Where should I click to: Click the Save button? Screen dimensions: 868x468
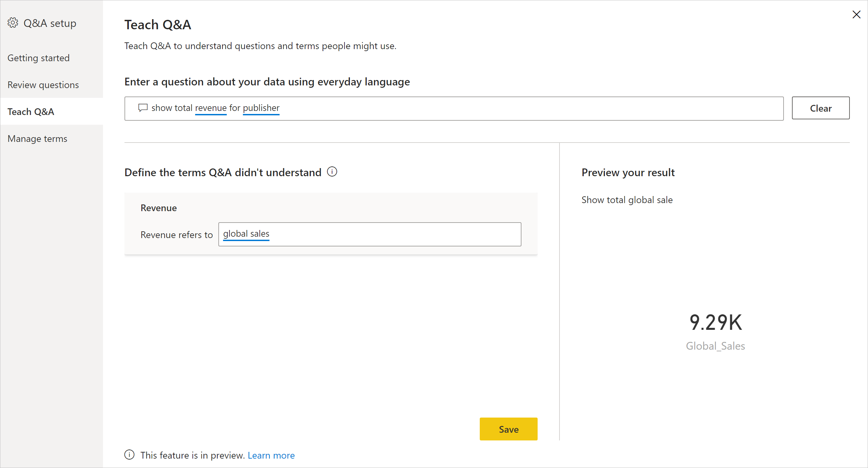pos(508,429)
